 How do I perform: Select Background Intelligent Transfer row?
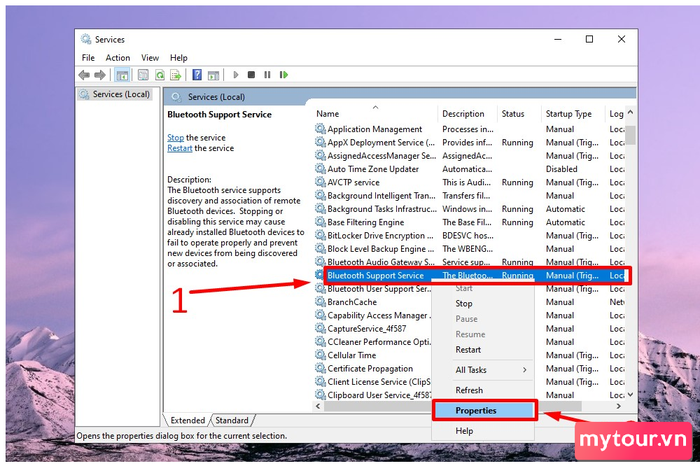point(469,195)
